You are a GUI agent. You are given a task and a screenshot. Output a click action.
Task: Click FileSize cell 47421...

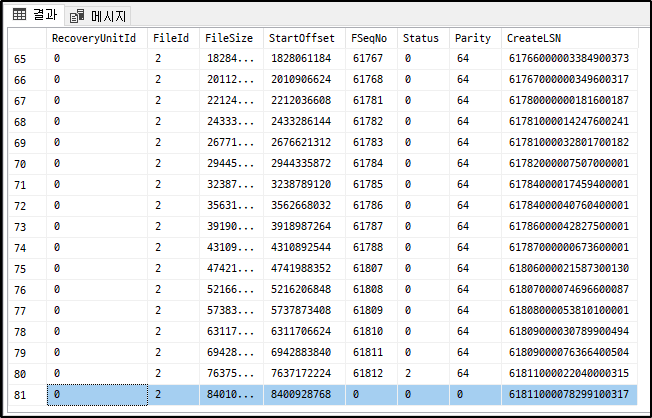point(231,269)
